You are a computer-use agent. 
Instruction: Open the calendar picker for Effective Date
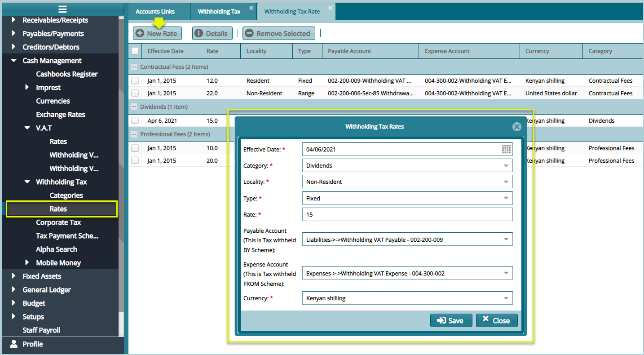point(507,150)
